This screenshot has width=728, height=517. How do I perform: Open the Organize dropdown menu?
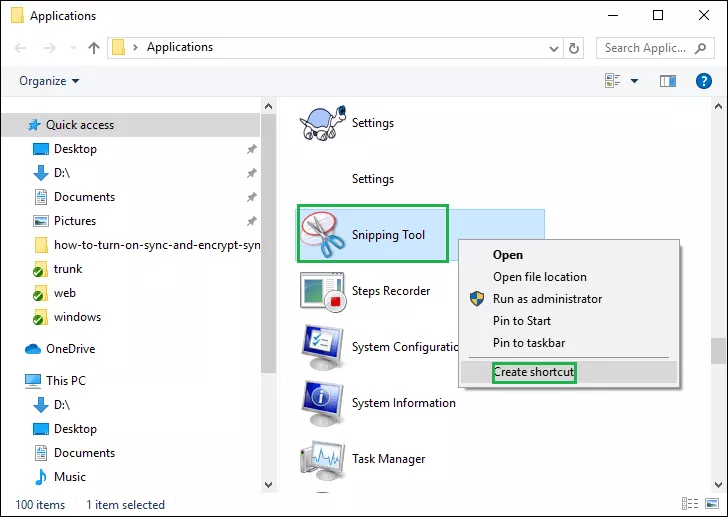(x=49, y=81)
